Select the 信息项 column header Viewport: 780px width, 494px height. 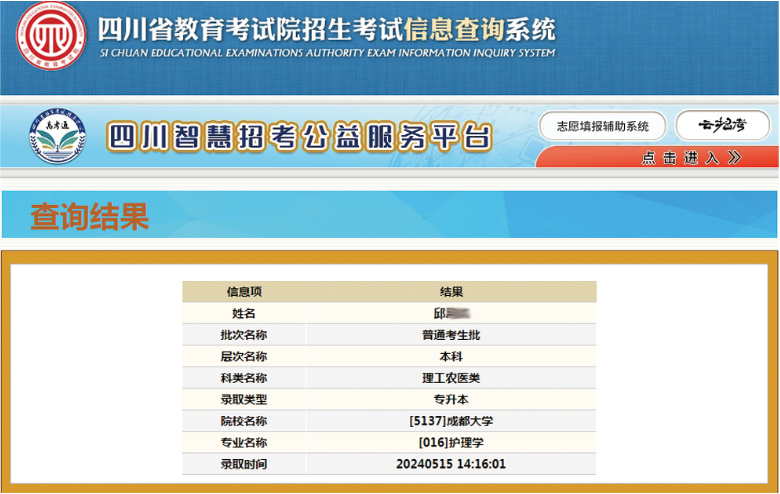click(x=244, y=292)
